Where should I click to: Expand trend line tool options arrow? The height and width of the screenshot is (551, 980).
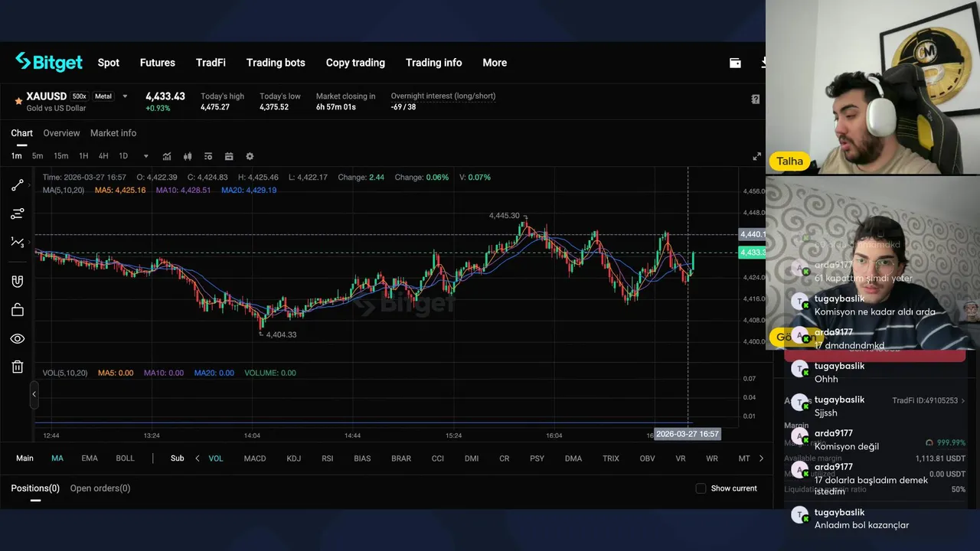[x=31, y=185]
